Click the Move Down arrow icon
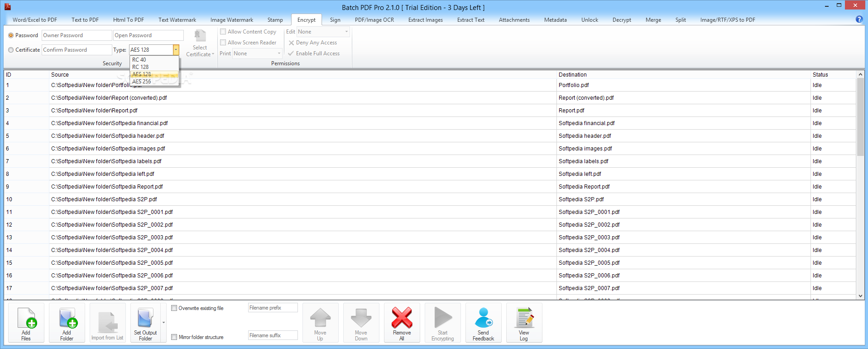The image size is (868, 349). click(x=361, y=318)
